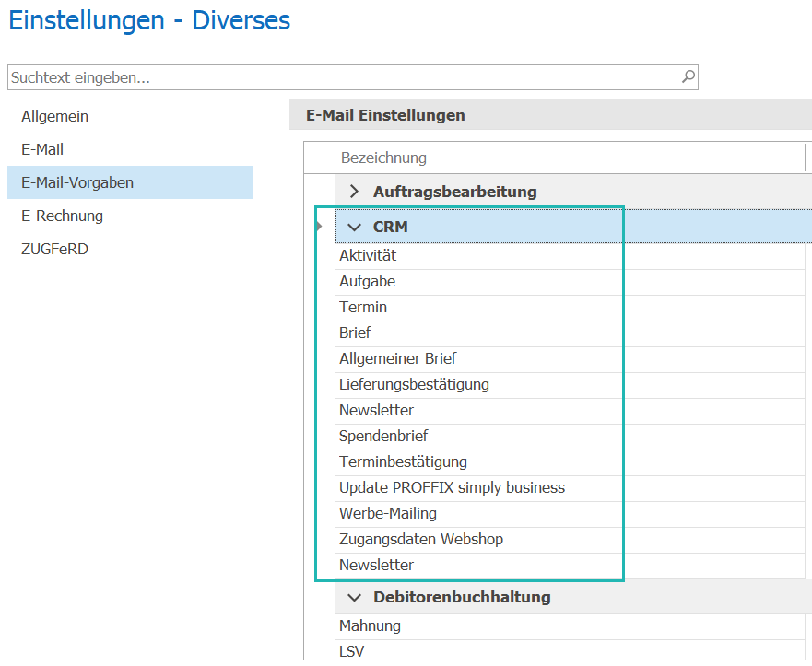Select the Spendenbrief row
This screenshot has height=666, width=812.
[570, 437]
